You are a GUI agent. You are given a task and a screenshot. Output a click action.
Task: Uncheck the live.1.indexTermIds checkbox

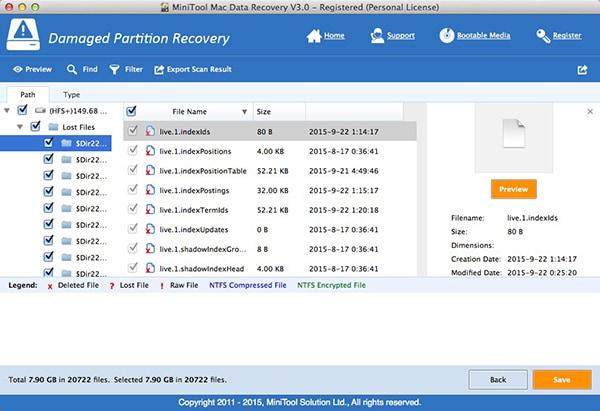tap(132, 209)
